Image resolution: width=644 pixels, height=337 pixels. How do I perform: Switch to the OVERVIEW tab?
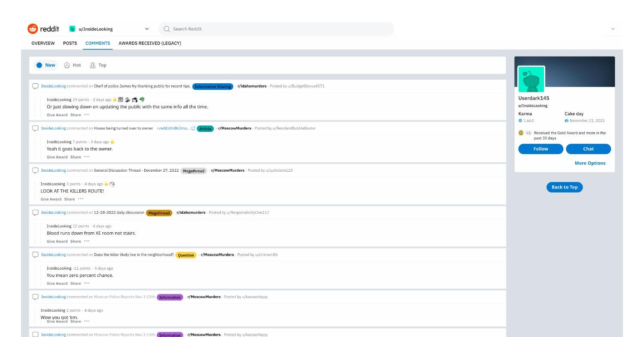43,43
